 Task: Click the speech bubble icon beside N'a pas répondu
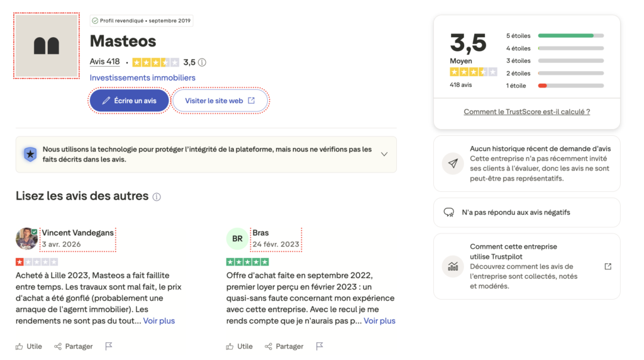coord(448,213)
